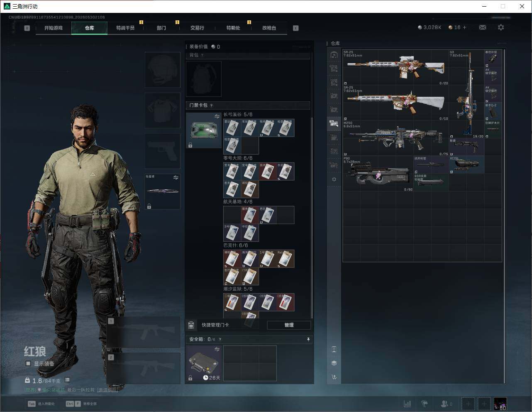Click the left arrow beside the top tabs
Viewport: 532px width, 412px height.
point(27,28)
